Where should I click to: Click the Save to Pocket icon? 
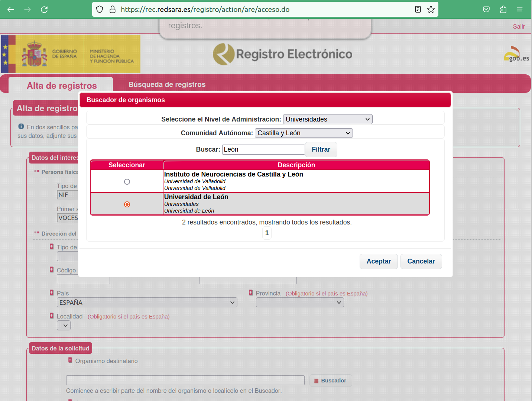point(486,9)
